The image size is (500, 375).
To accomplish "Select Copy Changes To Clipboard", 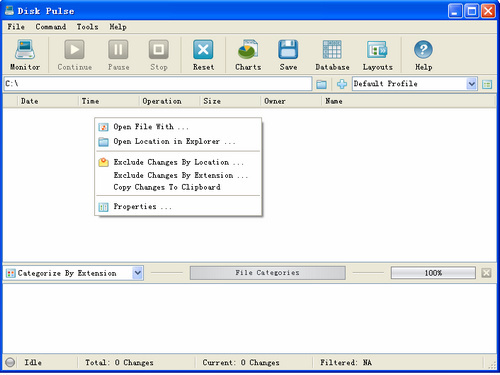I will (178, 187).
